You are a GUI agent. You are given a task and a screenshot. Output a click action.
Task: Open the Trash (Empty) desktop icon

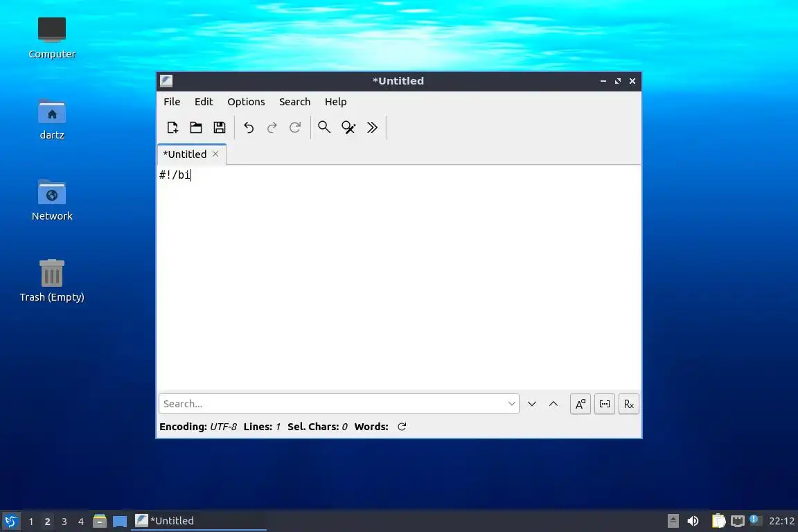click(x=52, y=281)
